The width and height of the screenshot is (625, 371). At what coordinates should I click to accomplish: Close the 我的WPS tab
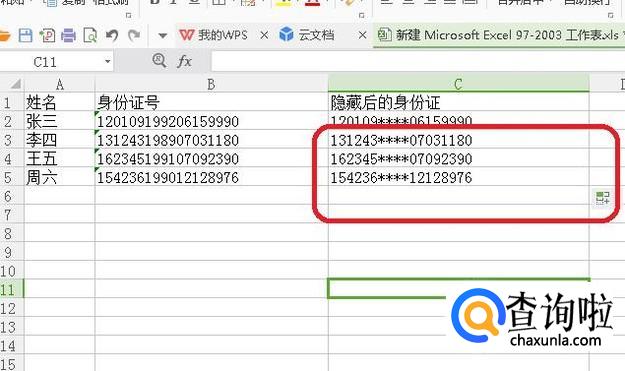tap(264, 35)
